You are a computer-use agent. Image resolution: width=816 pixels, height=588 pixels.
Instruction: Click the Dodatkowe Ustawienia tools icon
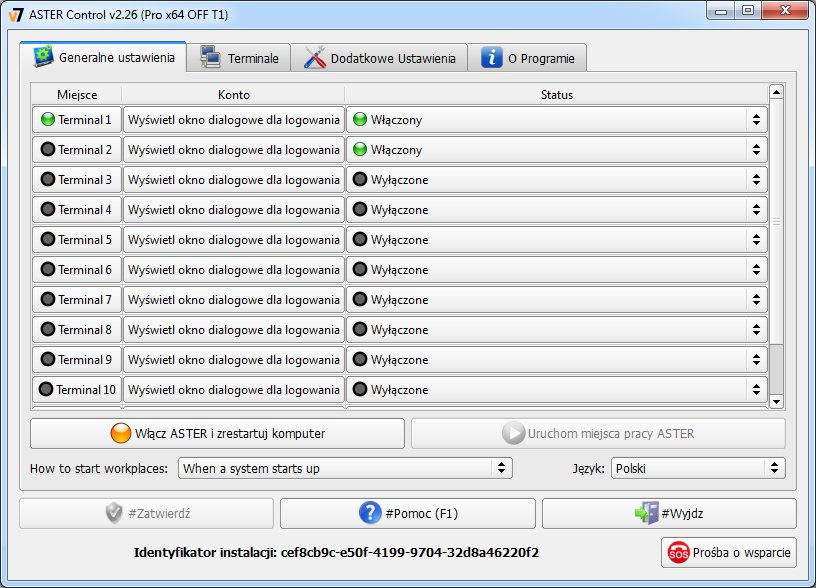(x=314, y=57)
